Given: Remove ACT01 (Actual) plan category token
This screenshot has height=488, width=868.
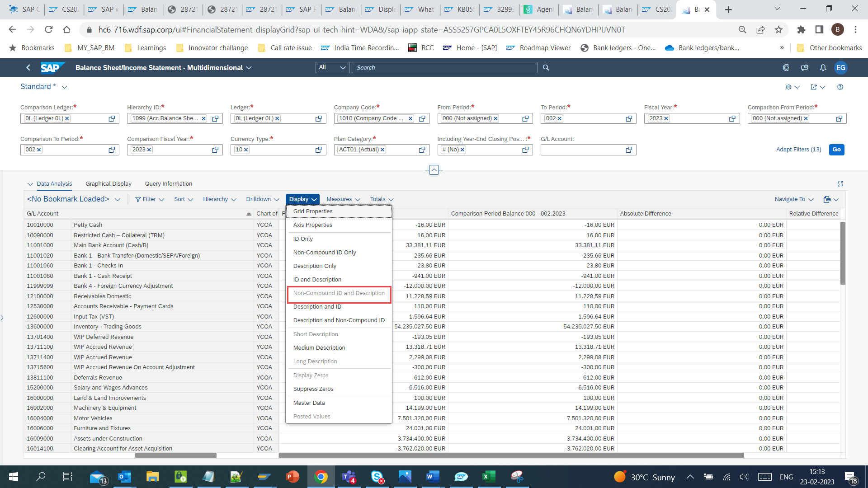Looking at the screenshot, I should (382, 150).
